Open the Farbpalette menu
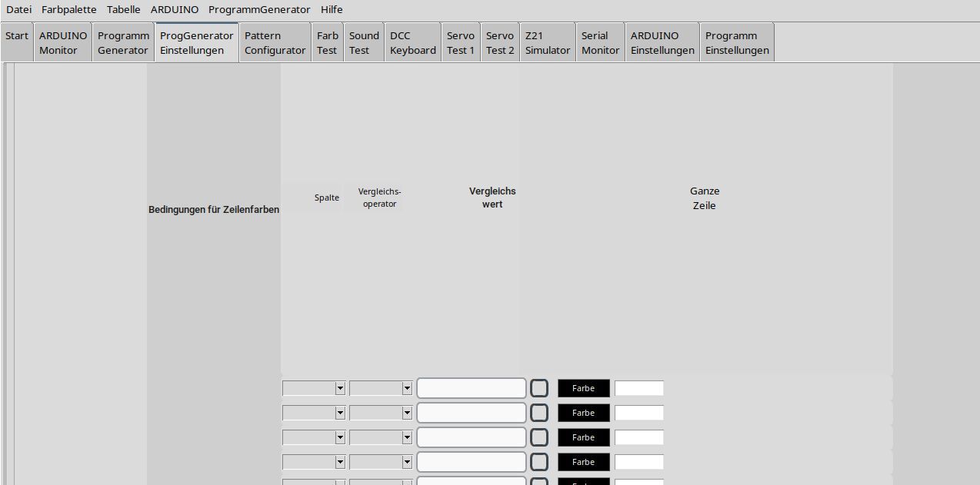 [69, 10]
